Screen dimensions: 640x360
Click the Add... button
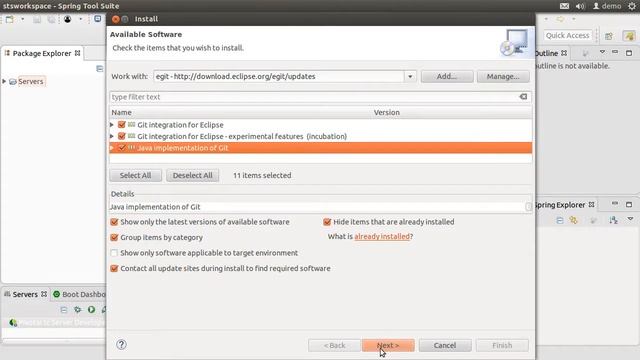[447, 76]
